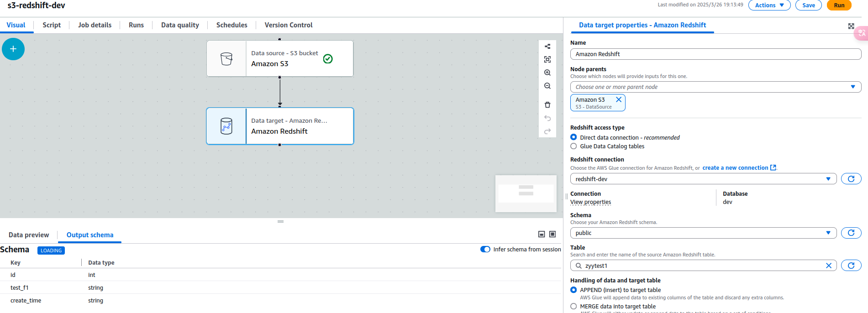Click the green checkmark on Amazon S3 node
The width and height of the screenshot is (868, 313).
click(x=328, y=59)
